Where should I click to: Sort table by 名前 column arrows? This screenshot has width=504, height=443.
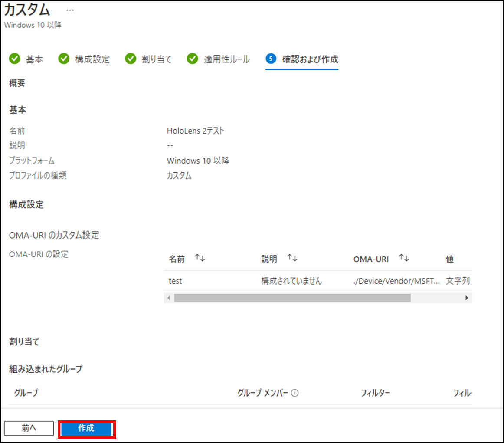click(x=200, y=258)
